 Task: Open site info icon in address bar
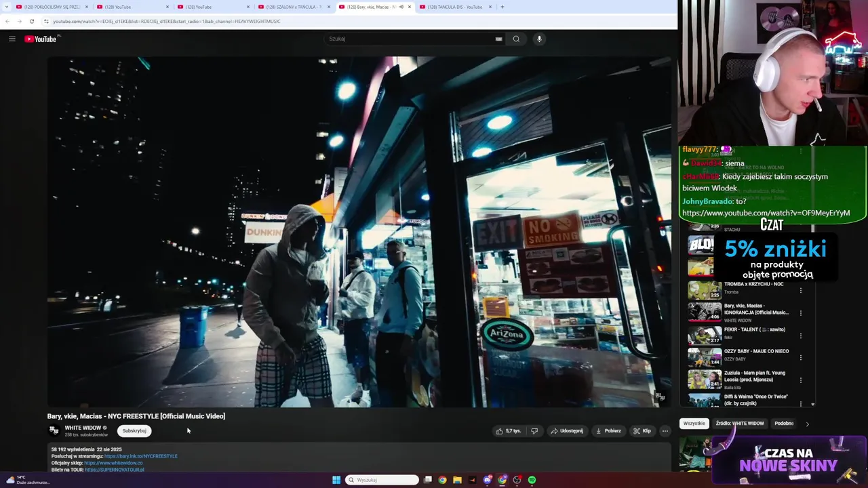pos(46,21)
